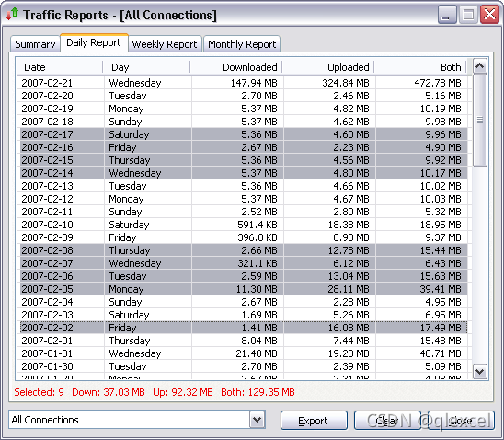
Task: Select the 2007-02-02 date cell
Action: tap(47, 328)
